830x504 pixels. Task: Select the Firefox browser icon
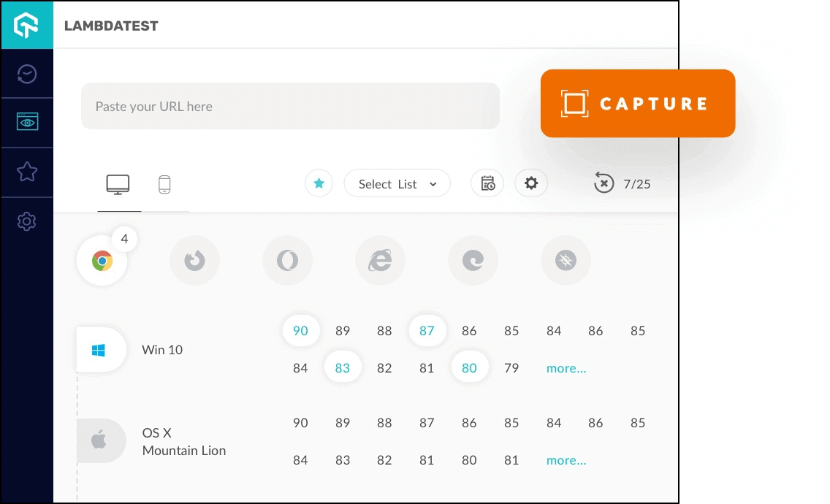[x=194, y=259]
